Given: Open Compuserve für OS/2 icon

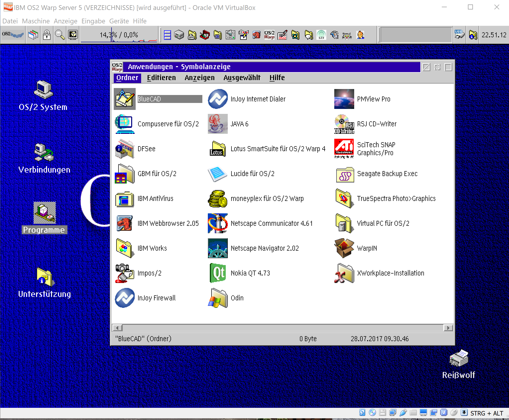Looking at the screenshot, I should pos(124,124).
